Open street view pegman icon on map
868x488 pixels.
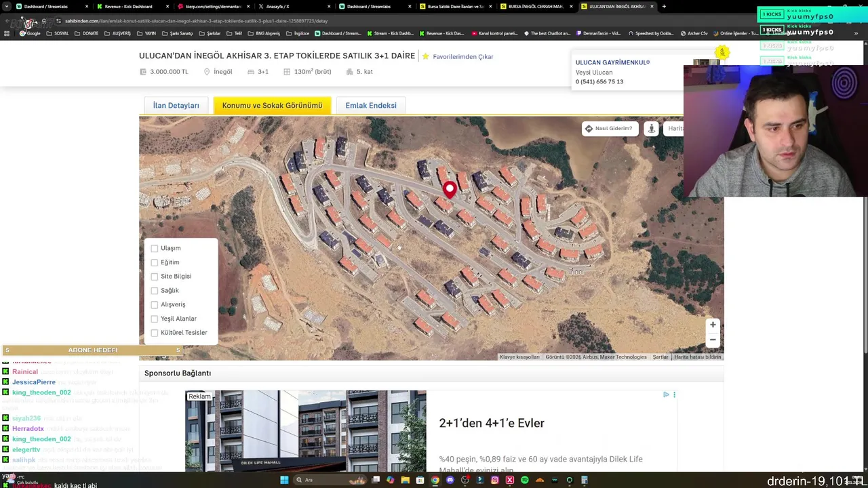[651, 128]
